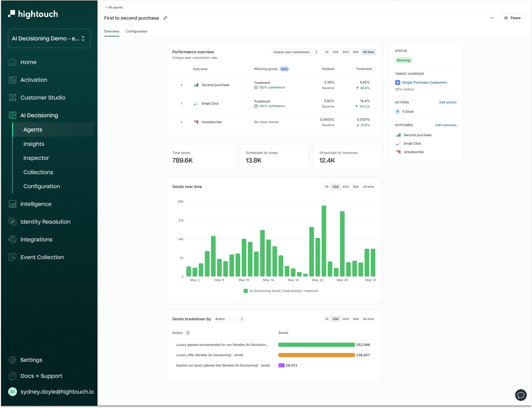Expand the Unsubscribe outcome row
Image resolution: width=532 pixels, height=408 pixels.
tap(181, 122)
